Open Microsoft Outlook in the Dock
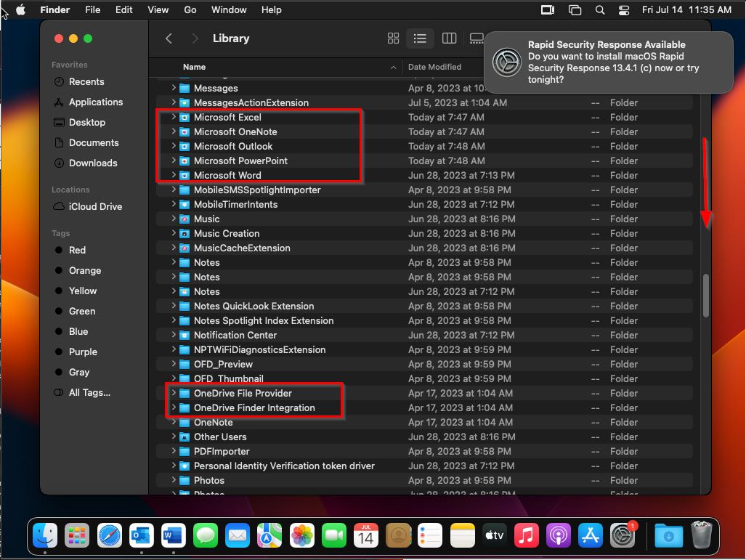 coord(142,535)
